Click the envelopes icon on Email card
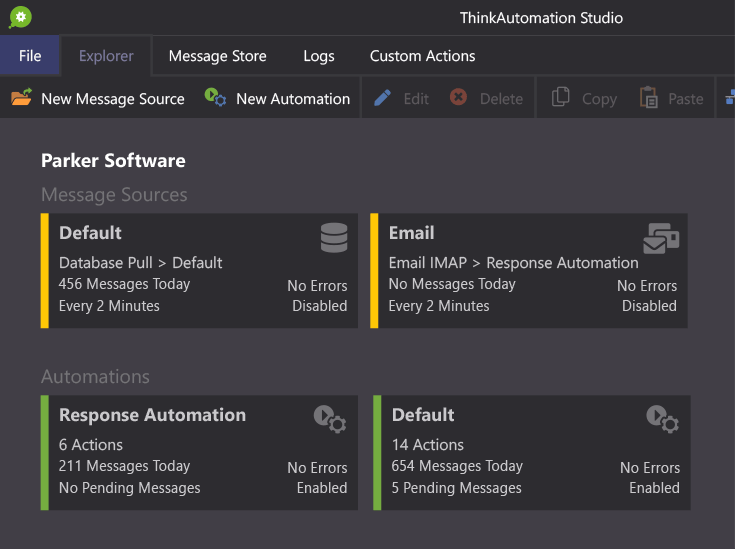The width and height of the screenshot is (735, 549). 661,238
